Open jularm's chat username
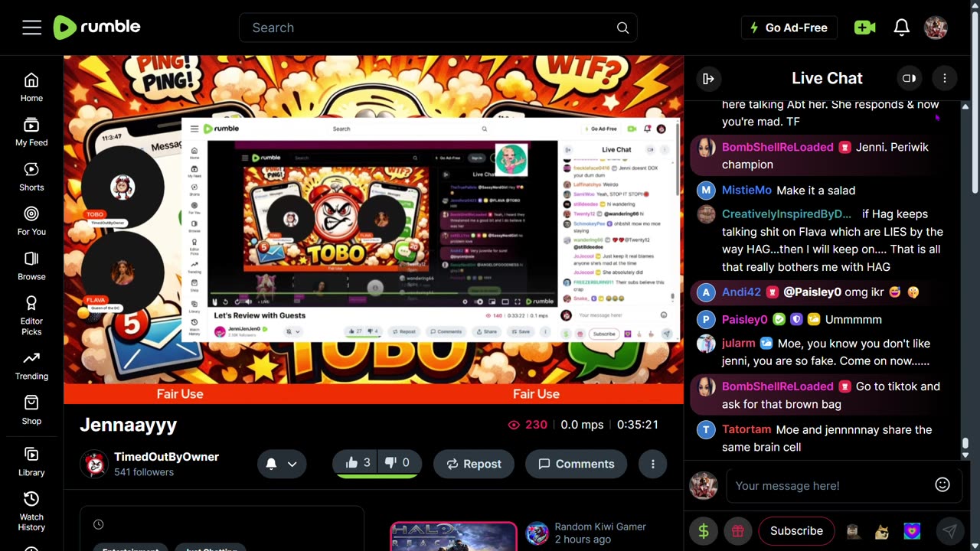 point(738,343)
